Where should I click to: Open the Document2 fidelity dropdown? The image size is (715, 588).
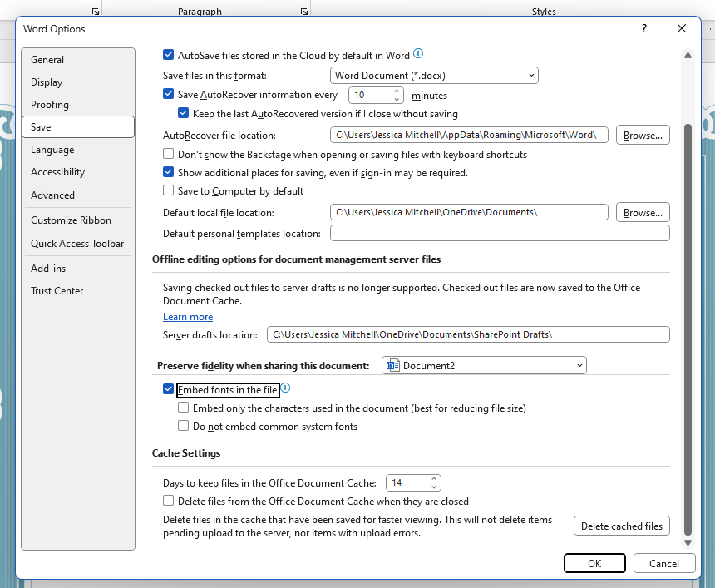click(484, 365)
